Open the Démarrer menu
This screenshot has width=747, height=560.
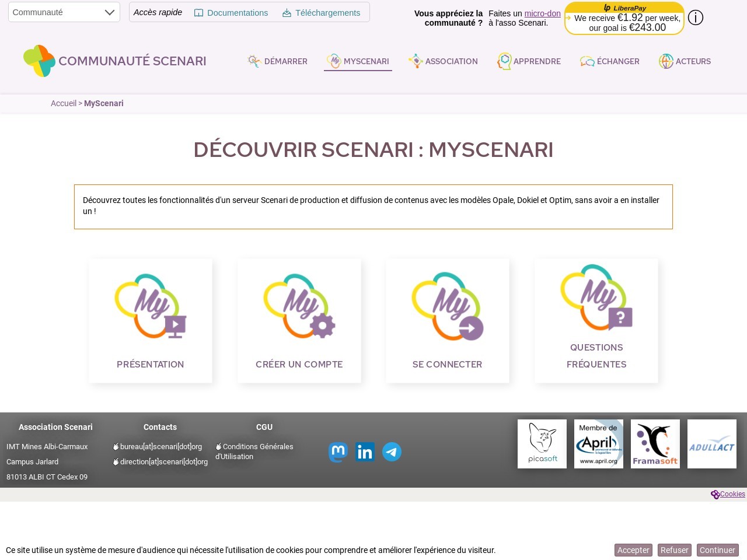pyautogui.click(x=278, y=61)
